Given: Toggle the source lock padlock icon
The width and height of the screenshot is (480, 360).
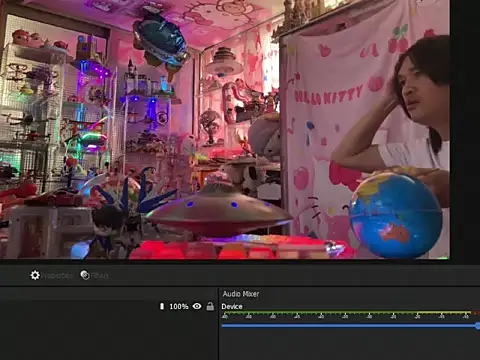Looking at the screenshot, I should click(x=210, y=306).
